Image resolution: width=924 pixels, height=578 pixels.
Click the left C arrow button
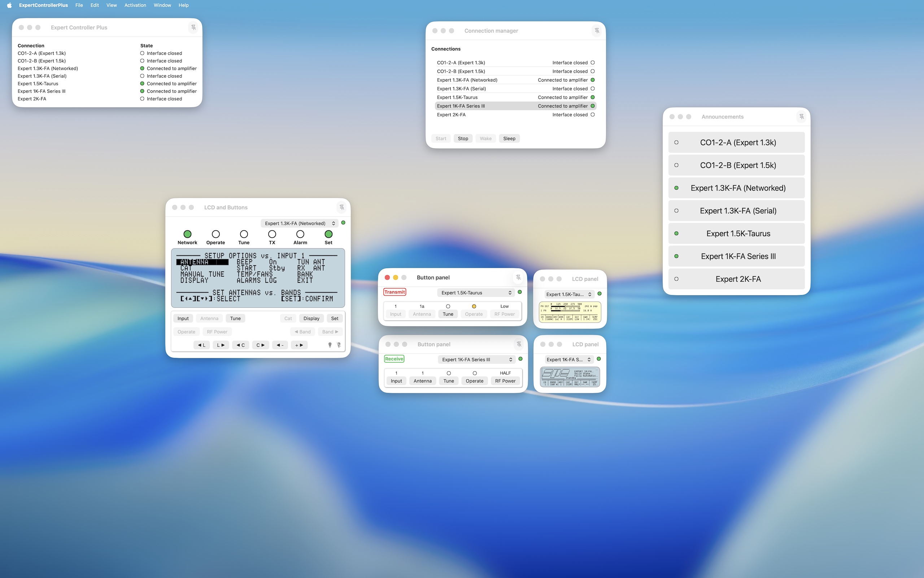click(240, 345)
